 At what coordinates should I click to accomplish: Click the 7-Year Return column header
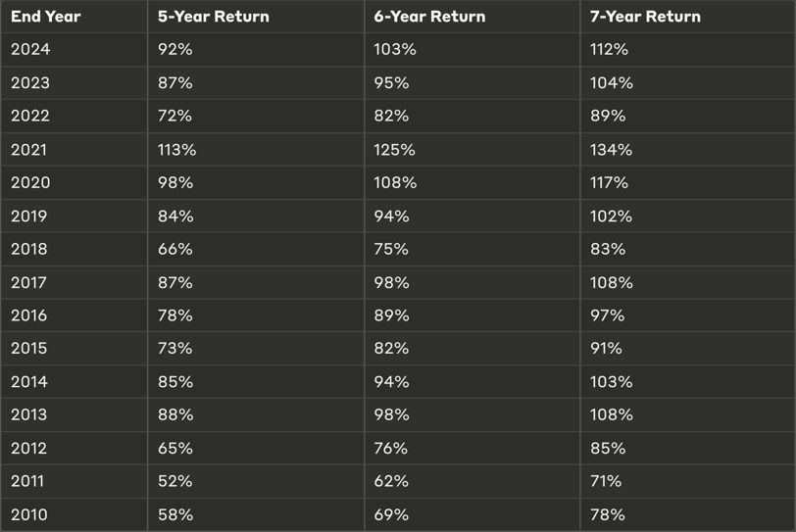645,17
